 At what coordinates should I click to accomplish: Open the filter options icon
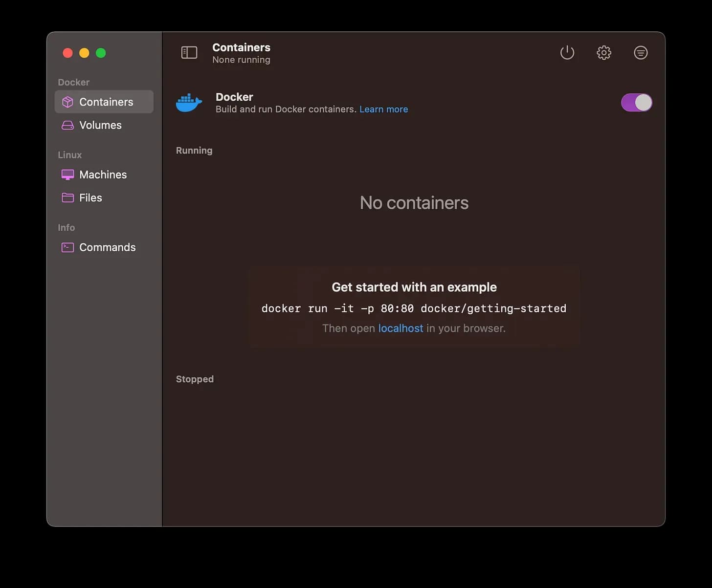click(641, 52)
